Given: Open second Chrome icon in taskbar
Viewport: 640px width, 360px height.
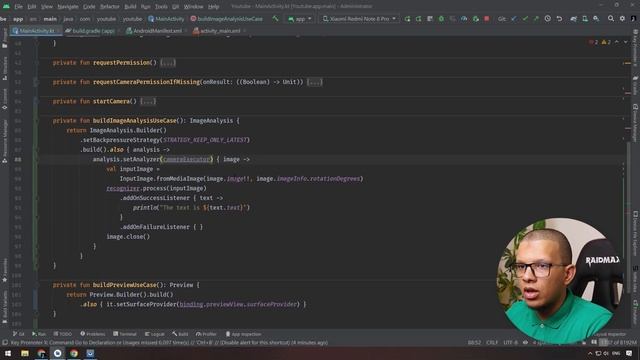Looking at the screenshot, I should pyautogui.click(x=74, y=353).
